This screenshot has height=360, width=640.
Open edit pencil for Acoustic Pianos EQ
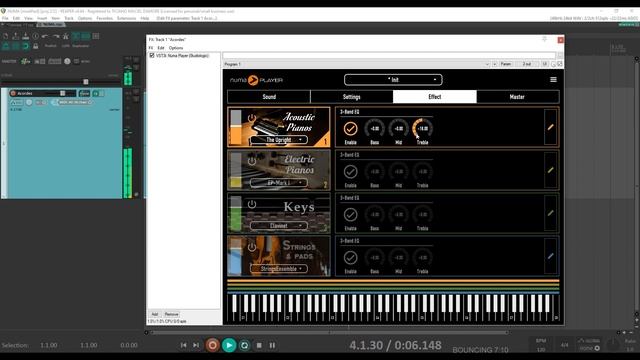[551, 127]
